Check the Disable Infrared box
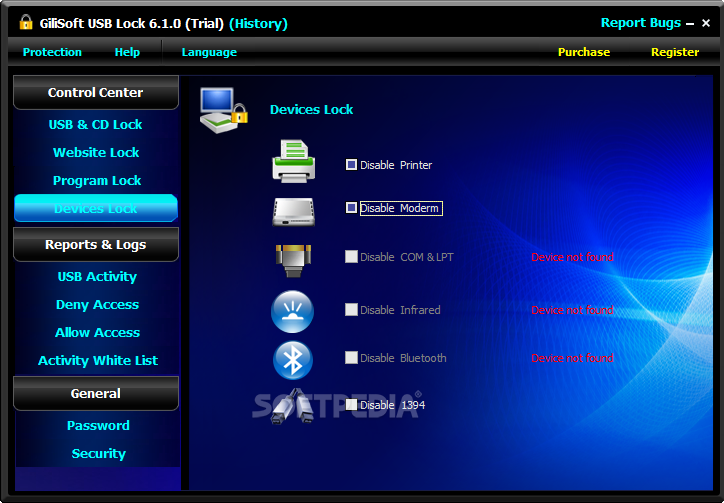Viewport: 724px width, 503px height. click(351, 309)
